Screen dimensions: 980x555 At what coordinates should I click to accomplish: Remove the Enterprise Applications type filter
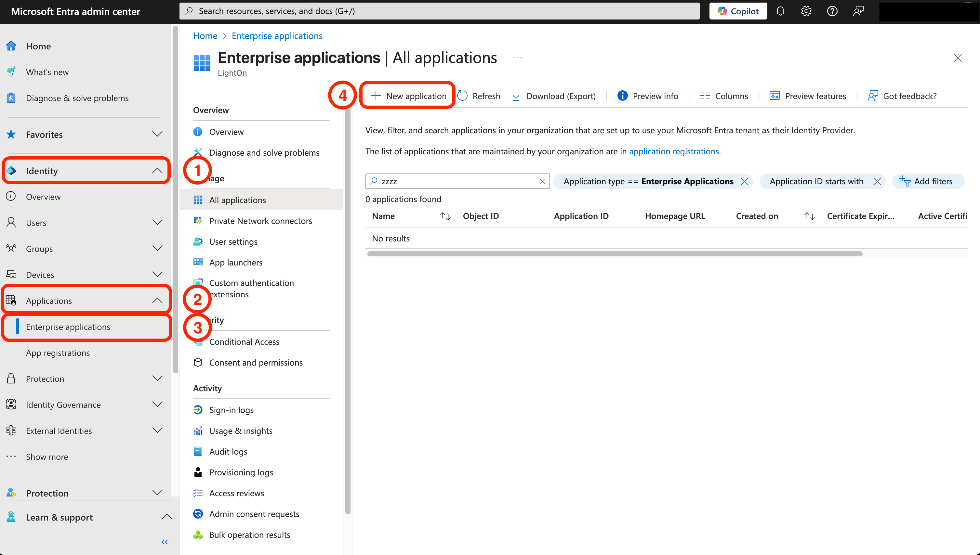pyautogui.click(x=744, y=181)
